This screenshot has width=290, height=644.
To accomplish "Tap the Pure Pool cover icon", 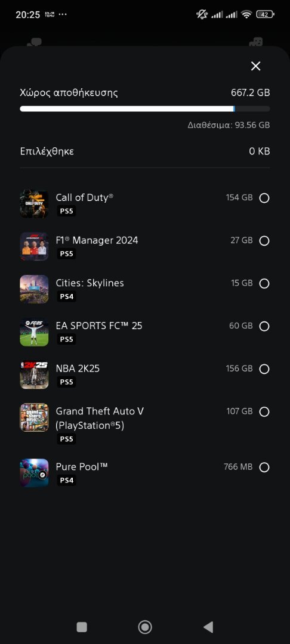I will coord(34,473).
